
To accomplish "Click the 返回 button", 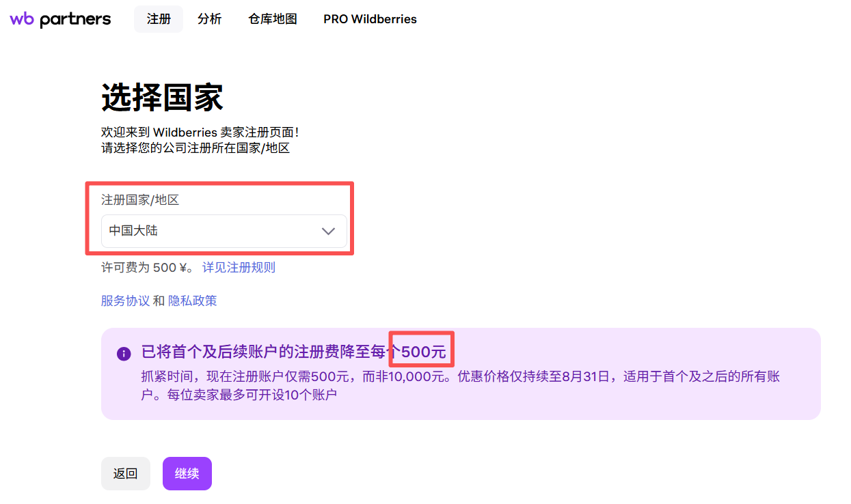I will pos(126,473).
